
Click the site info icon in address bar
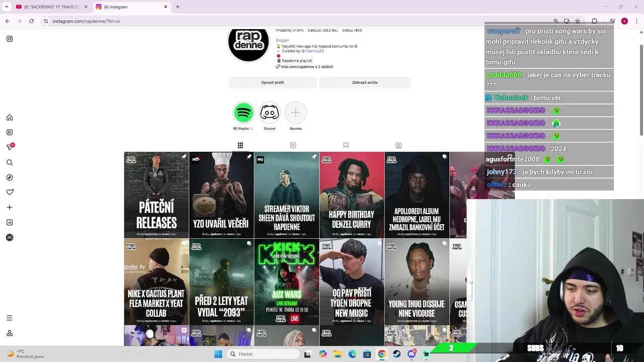[46, 21]
